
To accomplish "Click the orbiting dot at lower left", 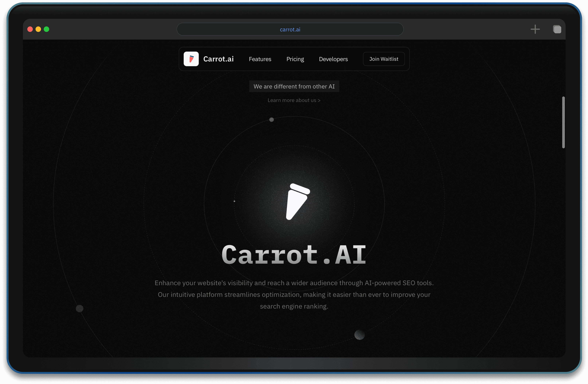I will pyautogui.click(x=80, y=308).
